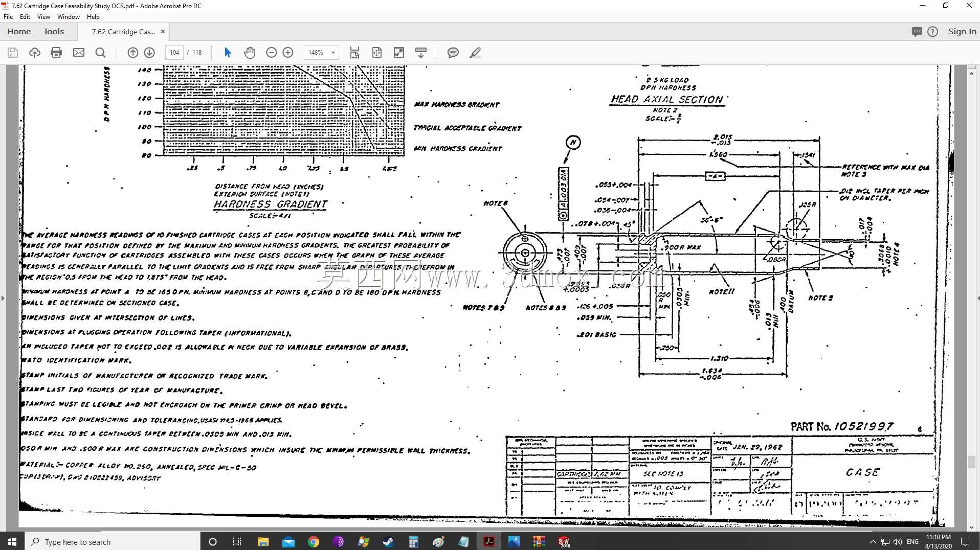Add a sticky note comment

[453, 53]
